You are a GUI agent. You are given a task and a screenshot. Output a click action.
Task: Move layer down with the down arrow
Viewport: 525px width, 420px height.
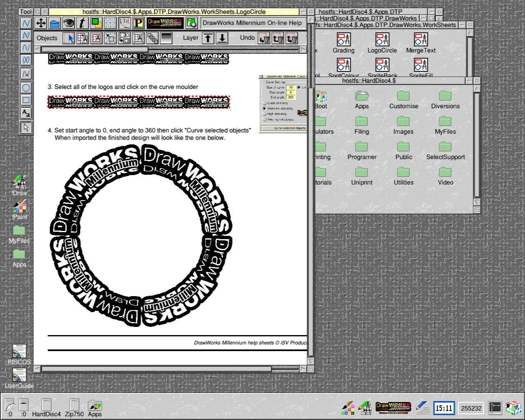click(222, 38)
